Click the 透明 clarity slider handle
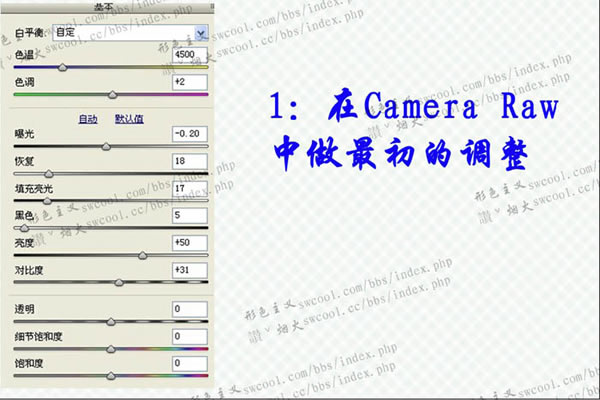The height and width of the screenshot is (400, 600). coord(111,322)
